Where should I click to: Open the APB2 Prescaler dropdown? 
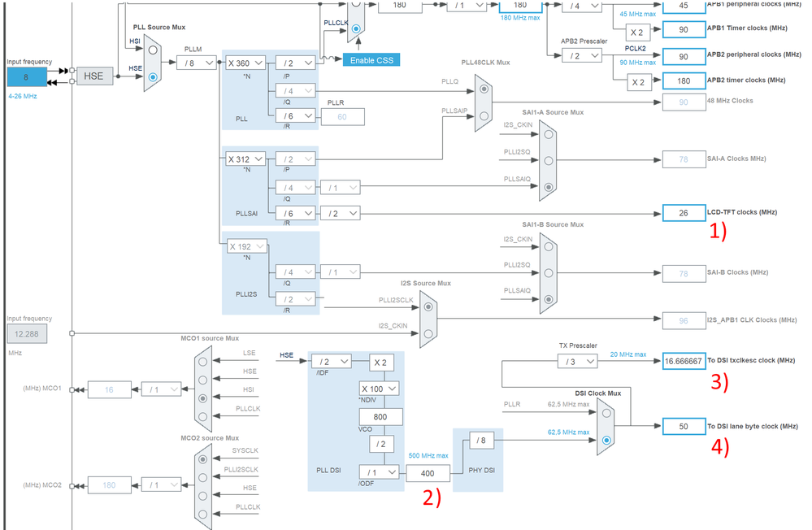582,55
